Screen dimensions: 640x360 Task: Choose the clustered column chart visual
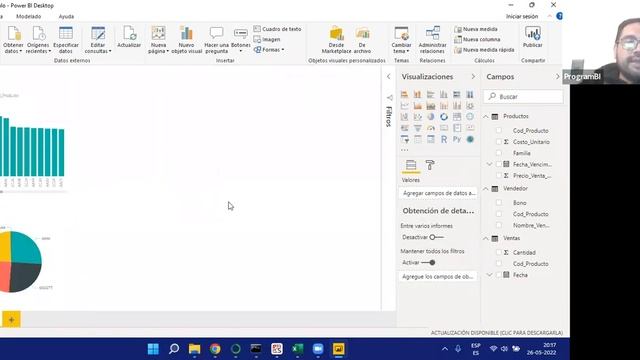pyautogui.click(x=444, y=95)
